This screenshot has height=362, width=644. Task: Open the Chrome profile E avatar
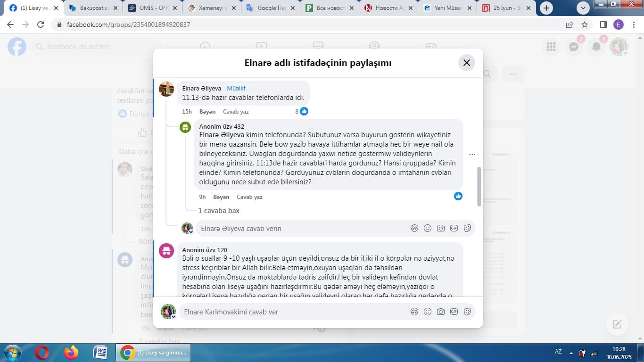tap(619, 25)
